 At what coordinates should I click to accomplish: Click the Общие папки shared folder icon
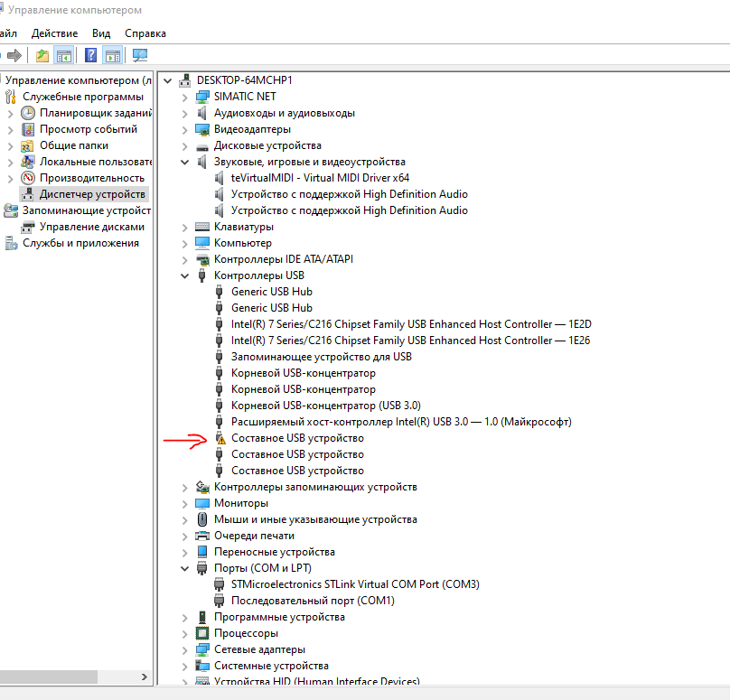tap(27, 146)
